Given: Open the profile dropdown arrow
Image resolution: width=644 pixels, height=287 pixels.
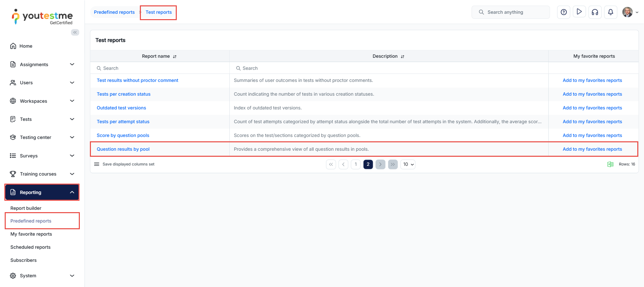Looking at the screenshot, I should 637,12.
